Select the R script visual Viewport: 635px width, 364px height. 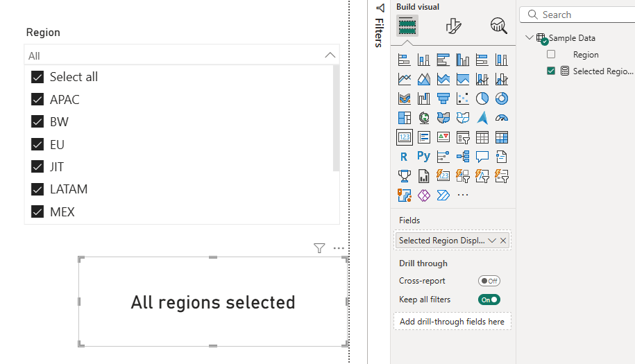click(x=404, y=157)
